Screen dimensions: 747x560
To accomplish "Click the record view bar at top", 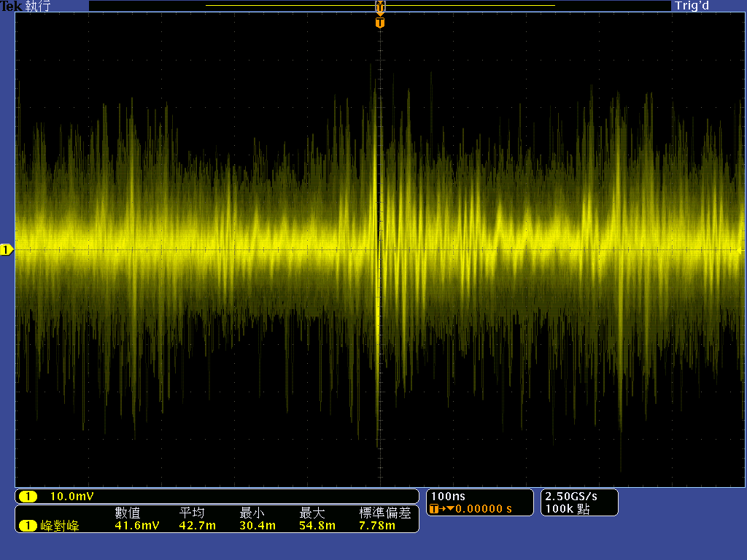I will 379,6.
